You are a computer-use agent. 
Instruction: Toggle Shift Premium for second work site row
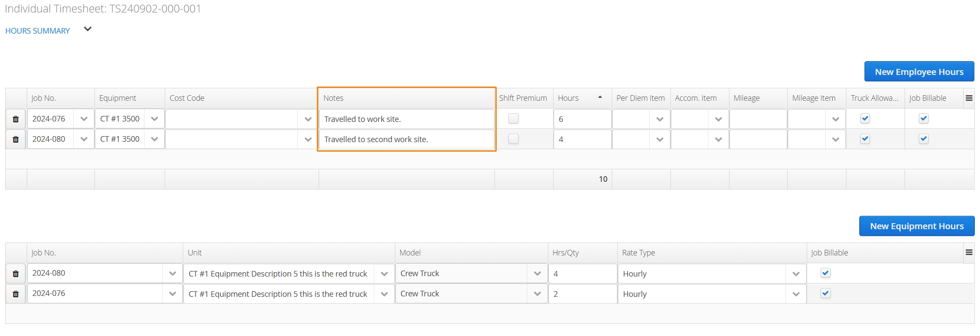click(x=513, y=139)
